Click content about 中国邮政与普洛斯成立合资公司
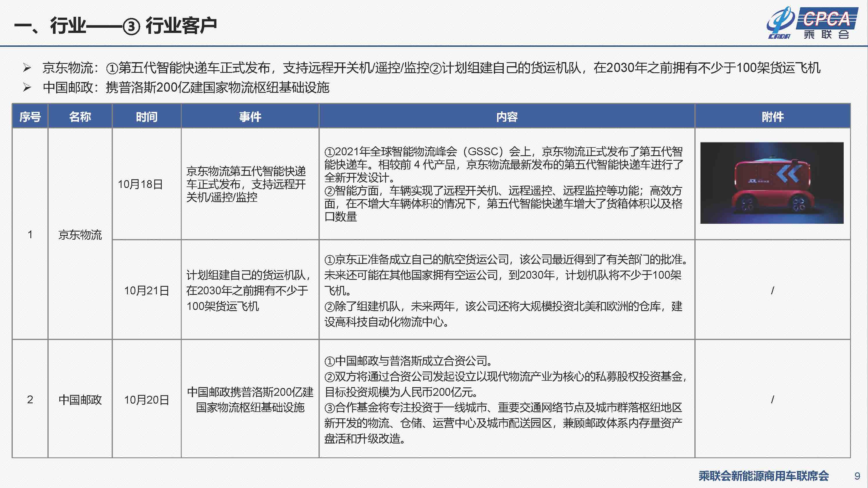Screen dimensions: 868x488 (505, 400)
